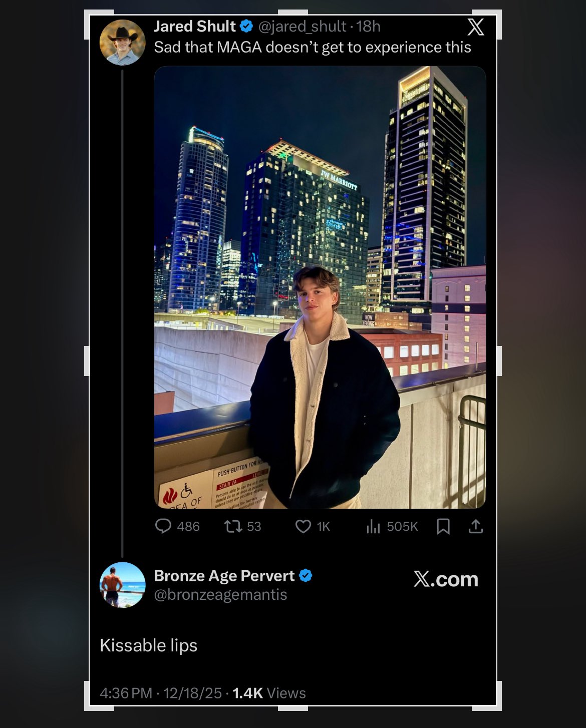Click Bronze Age Pervert's verified badge
This screenshot has width=586, height=728.
coord(306,575)
